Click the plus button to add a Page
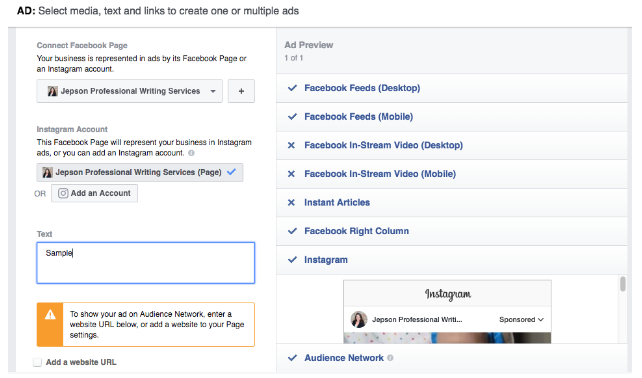 point(241,91)
